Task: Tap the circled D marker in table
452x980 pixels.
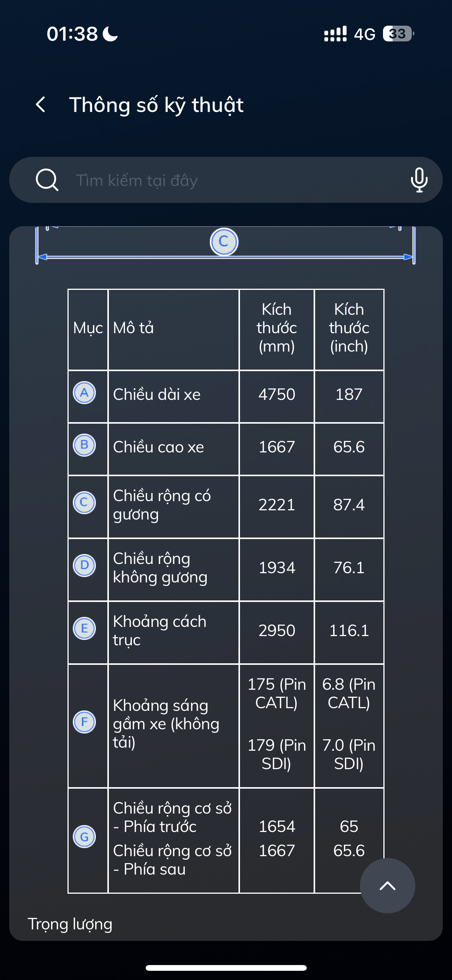Action: pyautogui.click(x=84, y=565)
